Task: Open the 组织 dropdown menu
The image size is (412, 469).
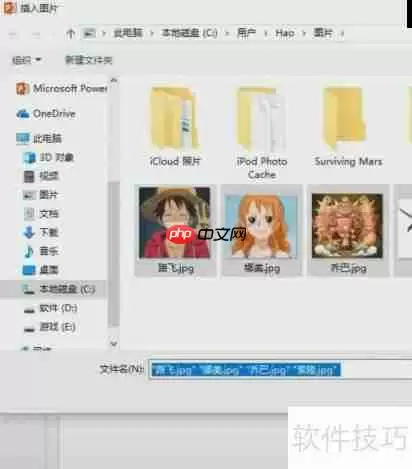Action: click(x=27, y=60)
